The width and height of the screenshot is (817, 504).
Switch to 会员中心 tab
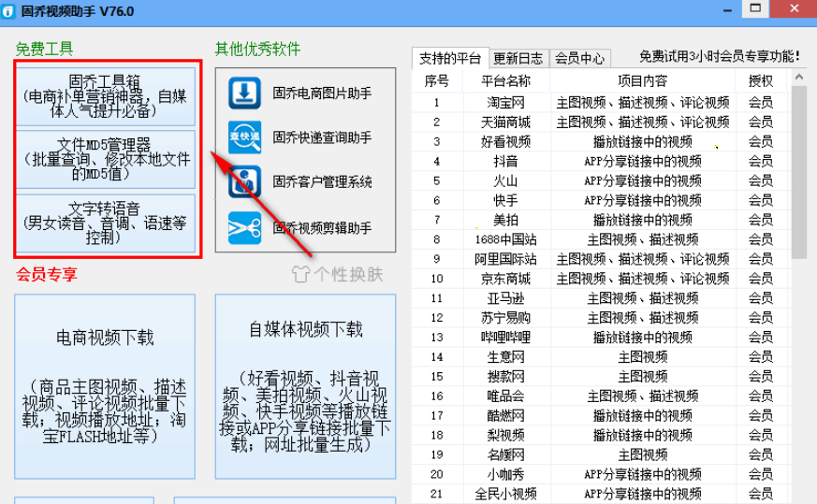click(x=579, y=58)
